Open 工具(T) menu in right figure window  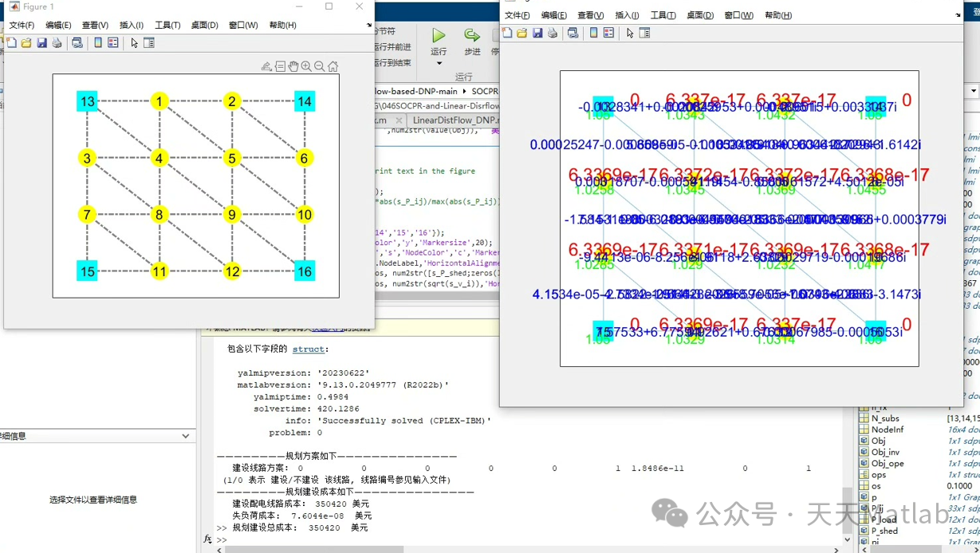coord(663,15)
